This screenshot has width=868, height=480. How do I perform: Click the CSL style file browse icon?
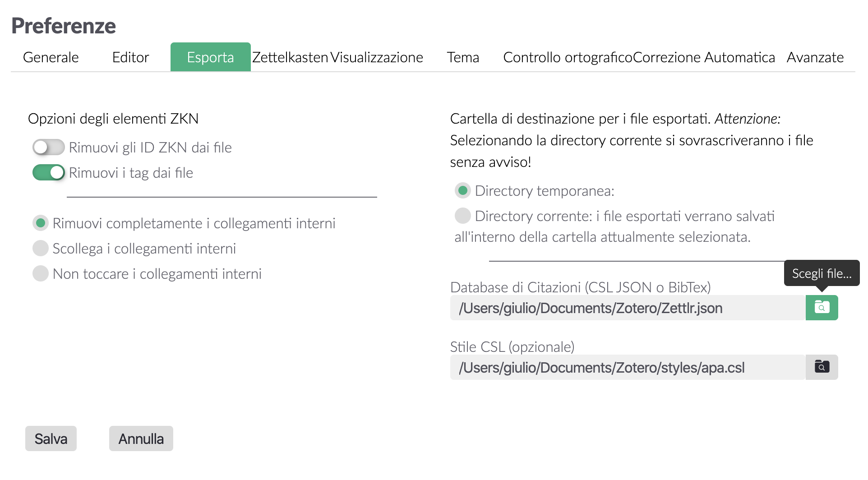pyautogui.click(x=821, y=367)
